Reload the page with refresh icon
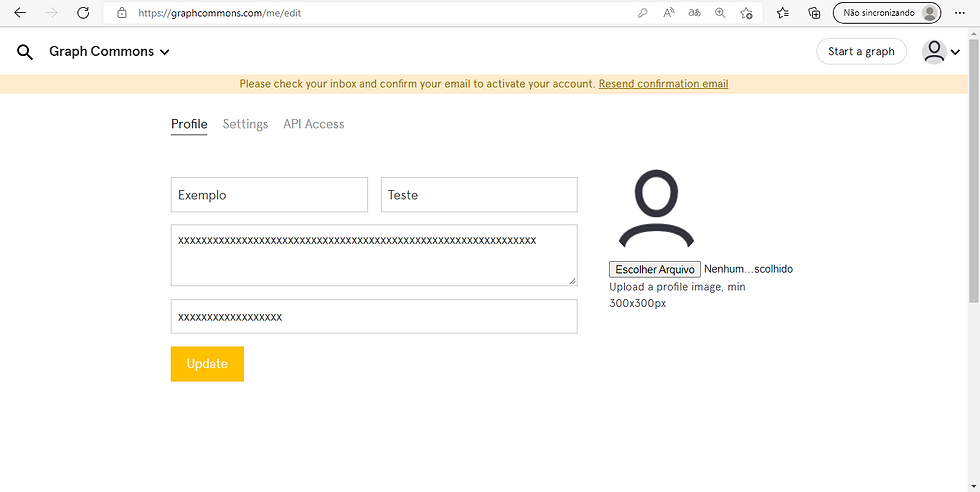Screen dimensions: 980x492 [x=82, y=13]
